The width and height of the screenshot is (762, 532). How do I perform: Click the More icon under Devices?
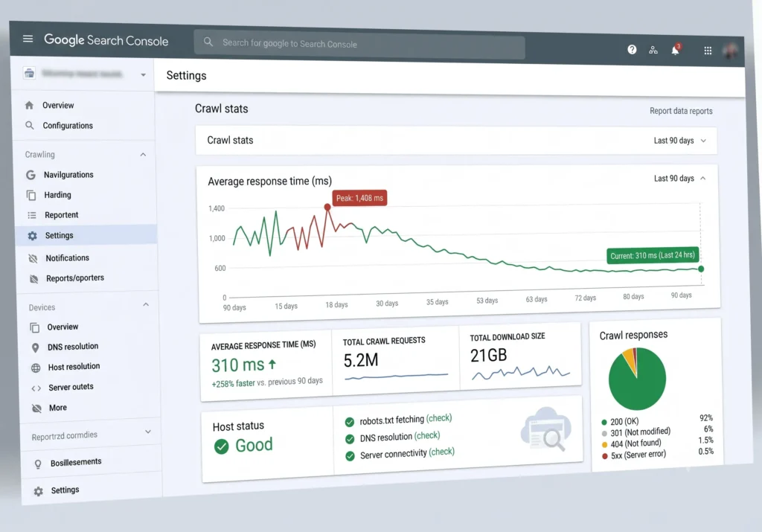point(36,408)
